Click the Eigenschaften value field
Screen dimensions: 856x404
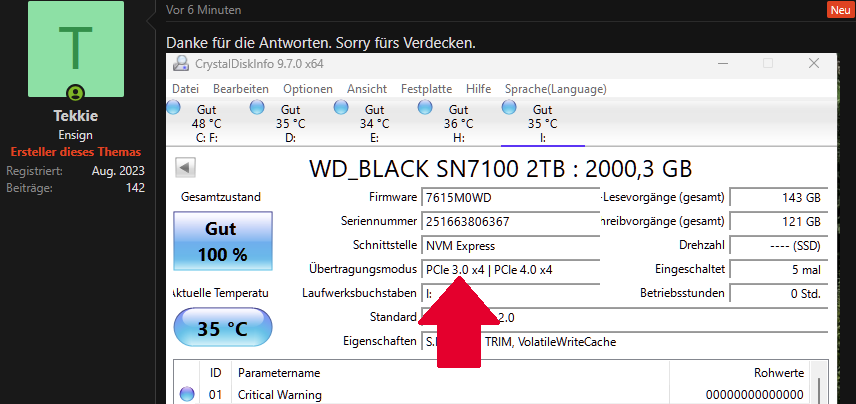624,342
